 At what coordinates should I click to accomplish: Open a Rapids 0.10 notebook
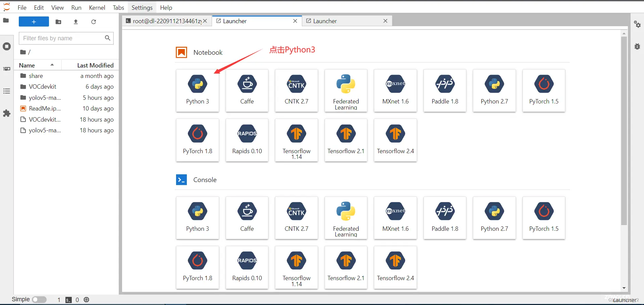tap(247, 140)
